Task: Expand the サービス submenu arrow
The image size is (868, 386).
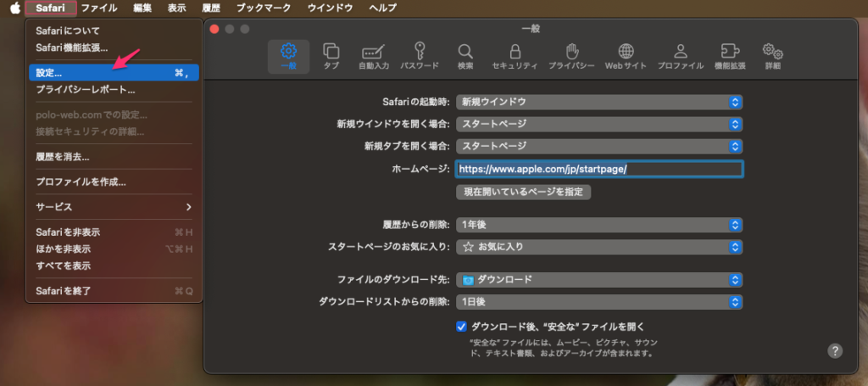Action: (x=188, y=207)
